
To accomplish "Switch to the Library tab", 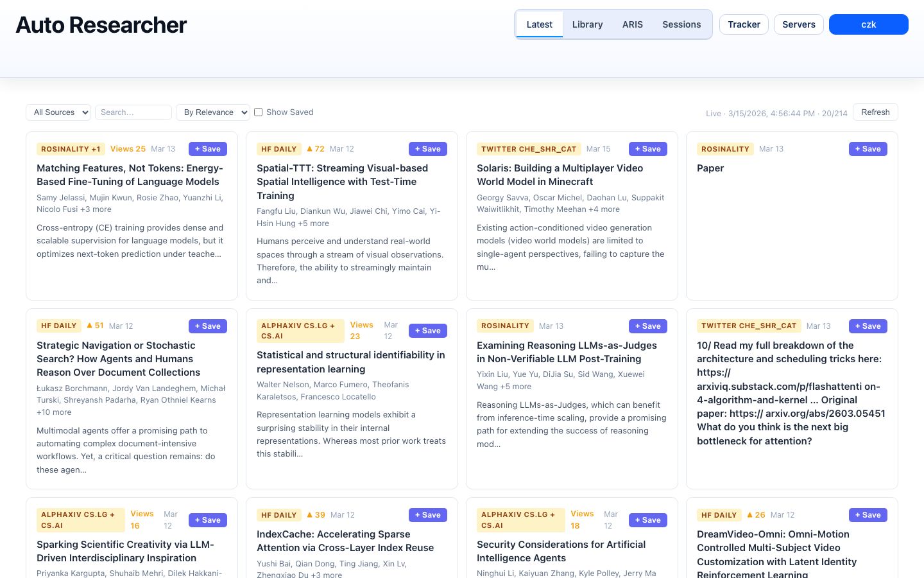I will click(x=587, y=24).
